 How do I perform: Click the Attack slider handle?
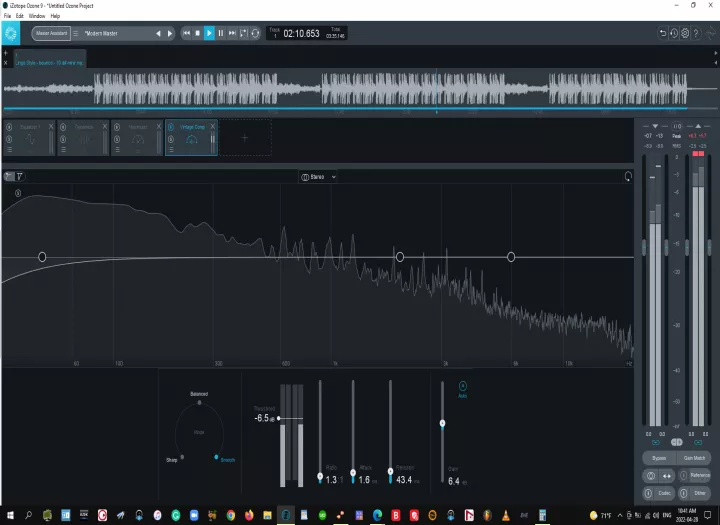[353, 473]
